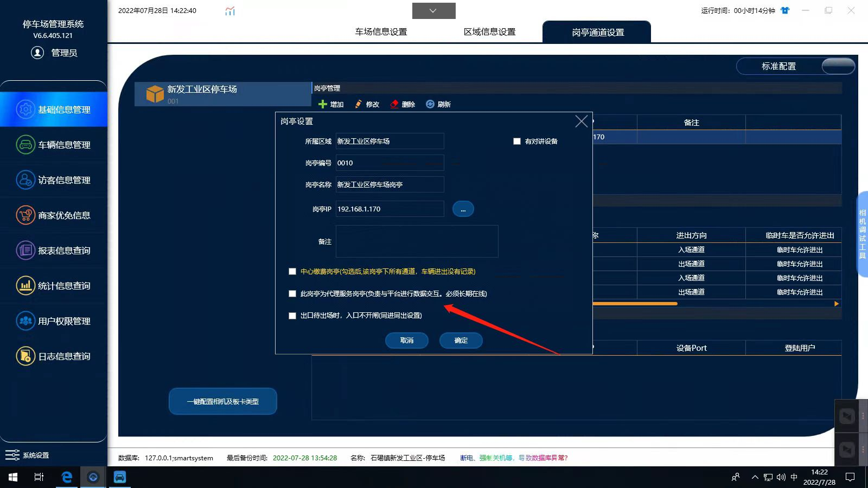
Task: Click the 设备Port column header
Action: click(691, 348)
